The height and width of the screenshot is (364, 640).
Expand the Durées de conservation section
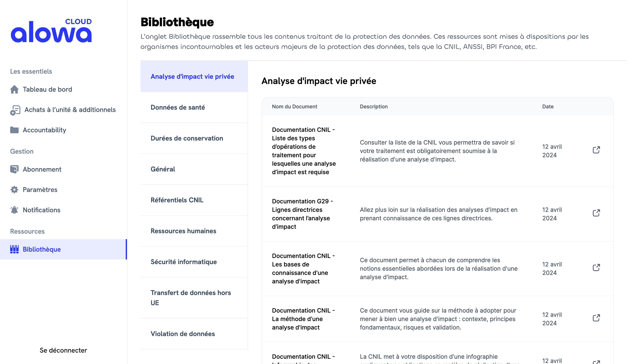187,138
